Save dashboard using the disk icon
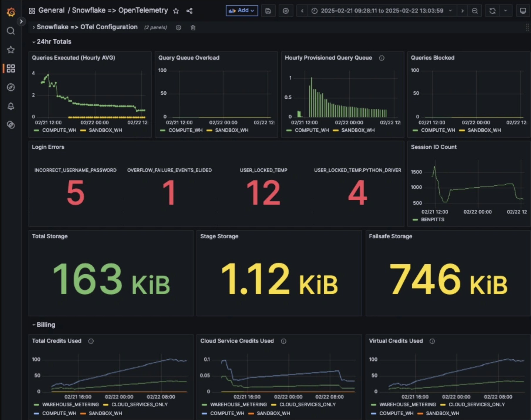The width and height of the screenshot is (531, 420). [x=268, y=11]
